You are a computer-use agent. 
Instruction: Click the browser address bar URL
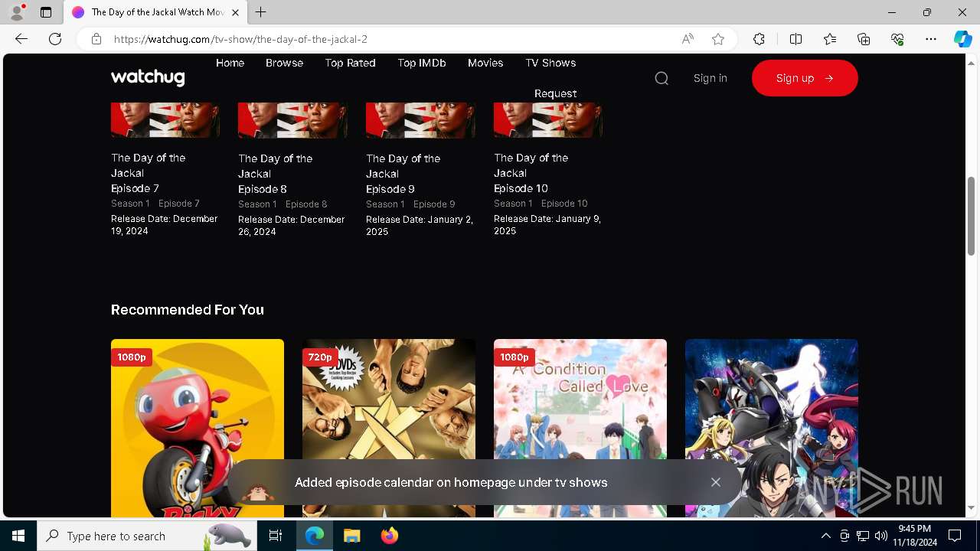[240, 39]
